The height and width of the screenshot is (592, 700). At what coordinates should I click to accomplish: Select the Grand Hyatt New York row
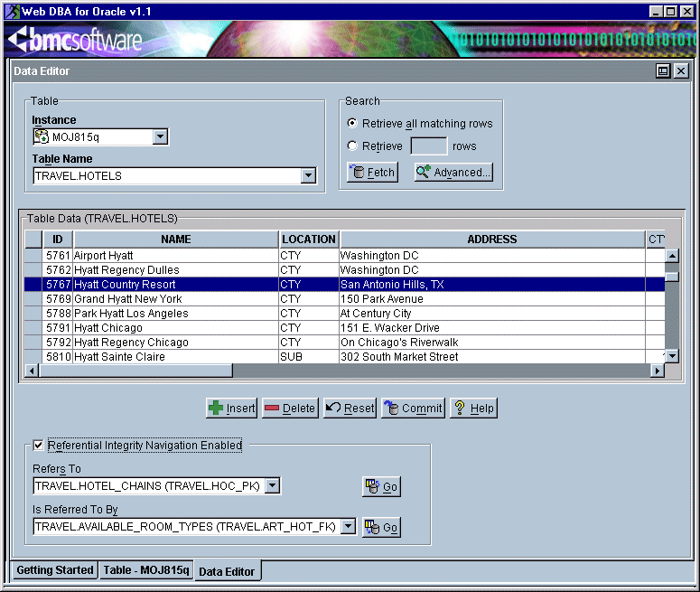click(x=344, y=299)
